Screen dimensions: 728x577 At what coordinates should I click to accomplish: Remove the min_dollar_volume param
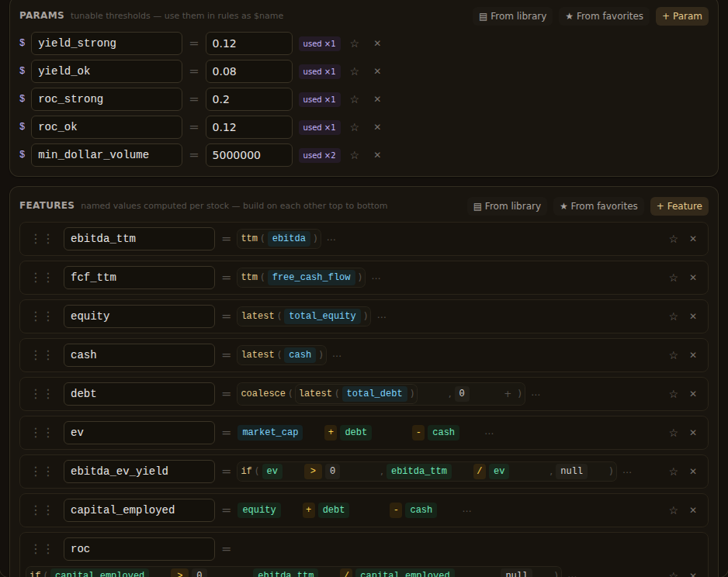point(377,155)
